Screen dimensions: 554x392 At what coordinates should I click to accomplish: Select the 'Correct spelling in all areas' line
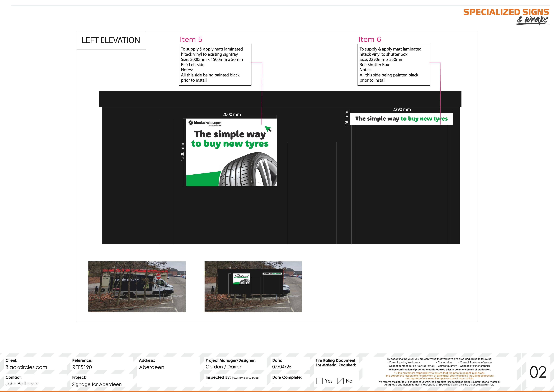point(404,362)
